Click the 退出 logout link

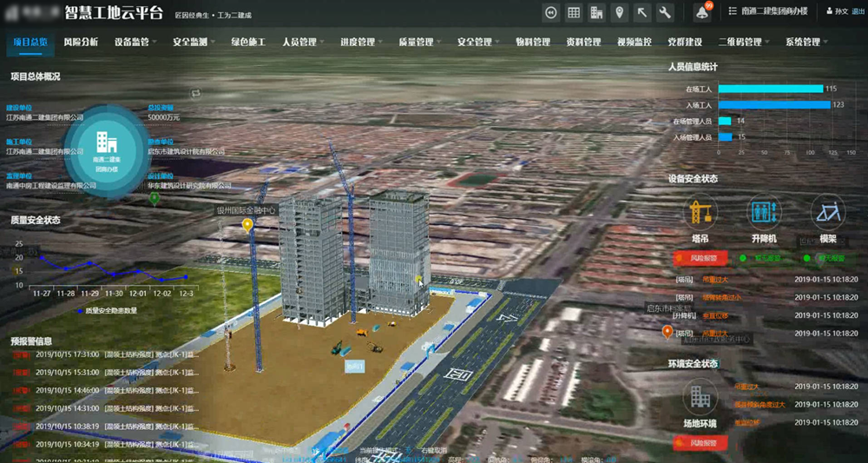(x=858, y=11)
